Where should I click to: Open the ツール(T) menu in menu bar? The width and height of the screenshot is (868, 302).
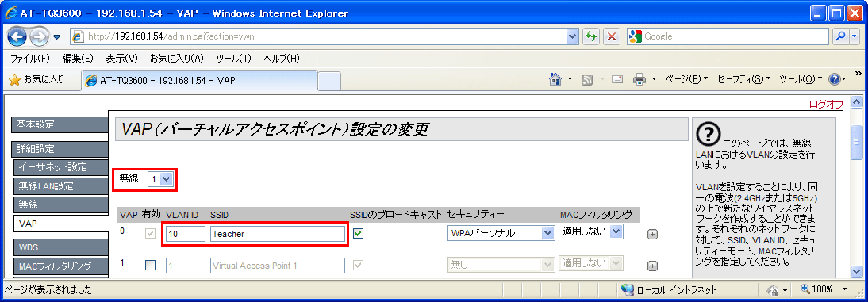[233, 59]
